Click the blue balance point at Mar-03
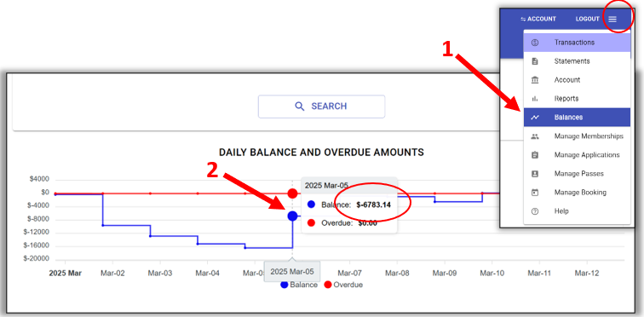644x317 pixels. [x=150, y=236]
